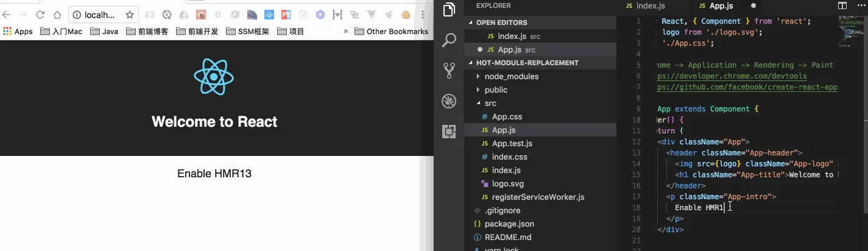The image size is (868, 251).
Task: Open the 项目 bookmarks folder
Action: tap(291, 31)
